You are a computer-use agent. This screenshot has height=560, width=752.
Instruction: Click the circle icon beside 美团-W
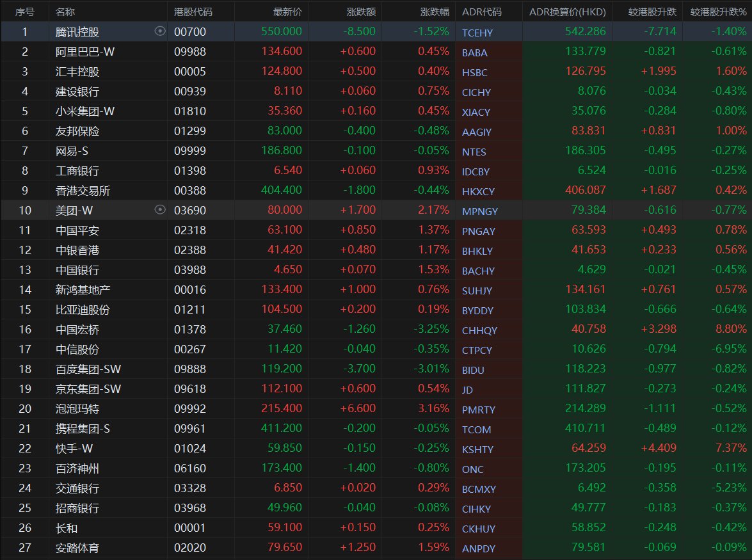coord(160,209)
